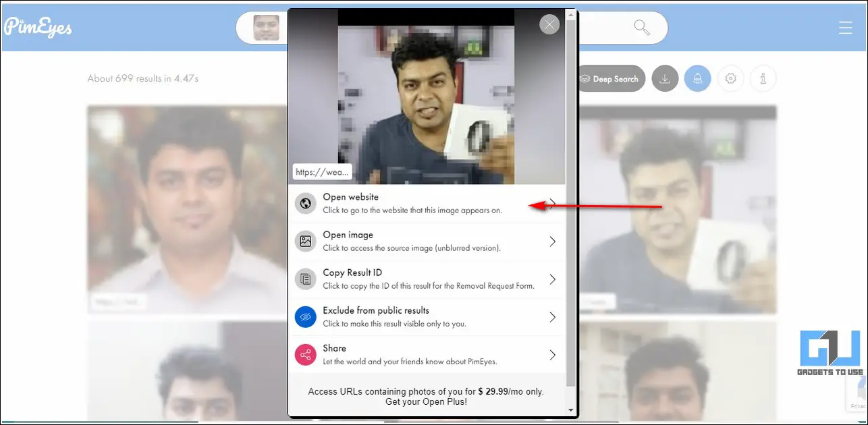Image resolution: width=868 pixels, height=425 pixels.
Task: Click the info icon
Action: tap(763, 79)
